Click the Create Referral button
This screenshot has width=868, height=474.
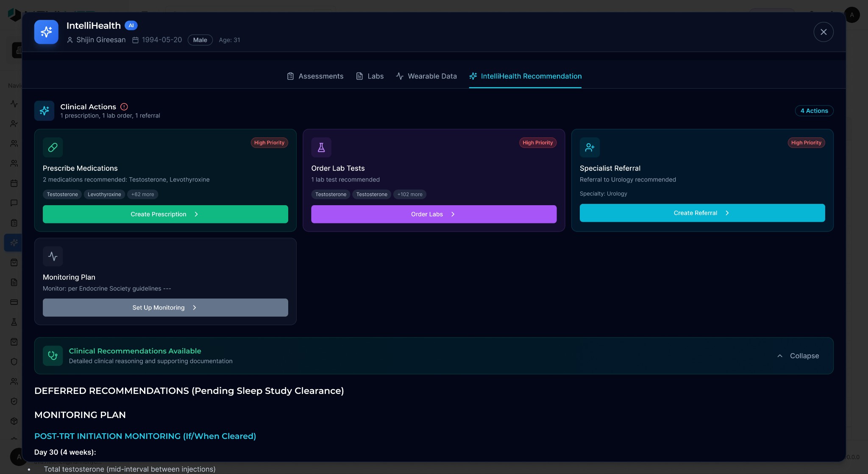click(x=702, y=213)
